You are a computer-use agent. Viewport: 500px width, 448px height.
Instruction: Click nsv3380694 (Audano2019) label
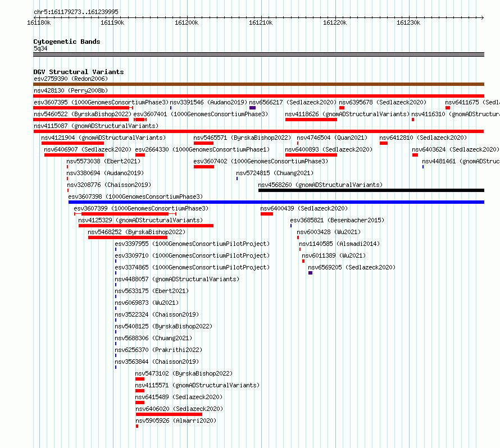[x=105, y=173]
